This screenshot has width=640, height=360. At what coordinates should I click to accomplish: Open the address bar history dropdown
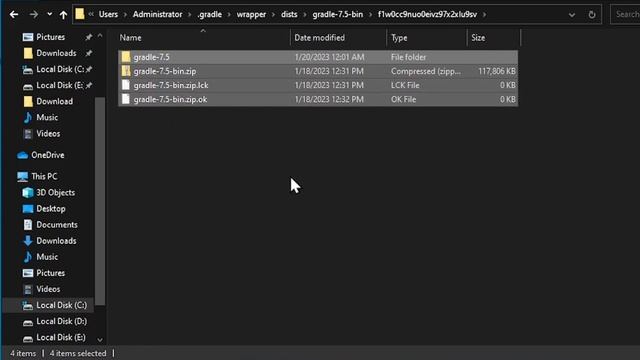572,15
